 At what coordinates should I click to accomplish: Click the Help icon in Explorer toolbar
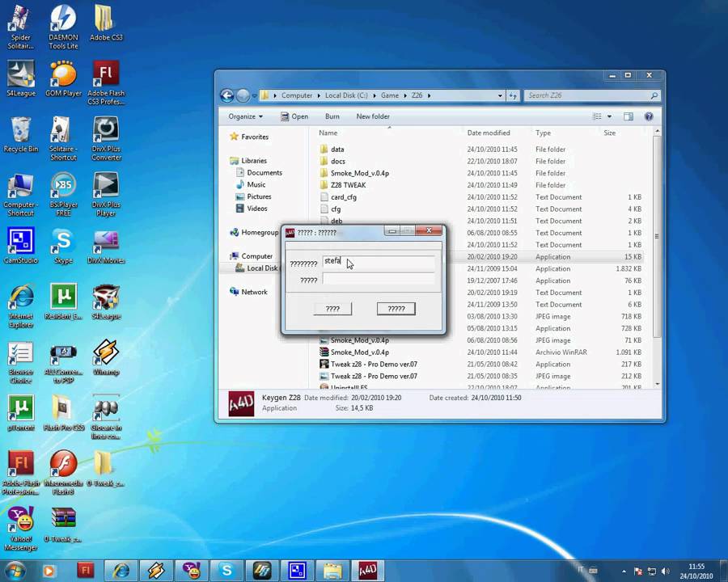coord(648,116)
